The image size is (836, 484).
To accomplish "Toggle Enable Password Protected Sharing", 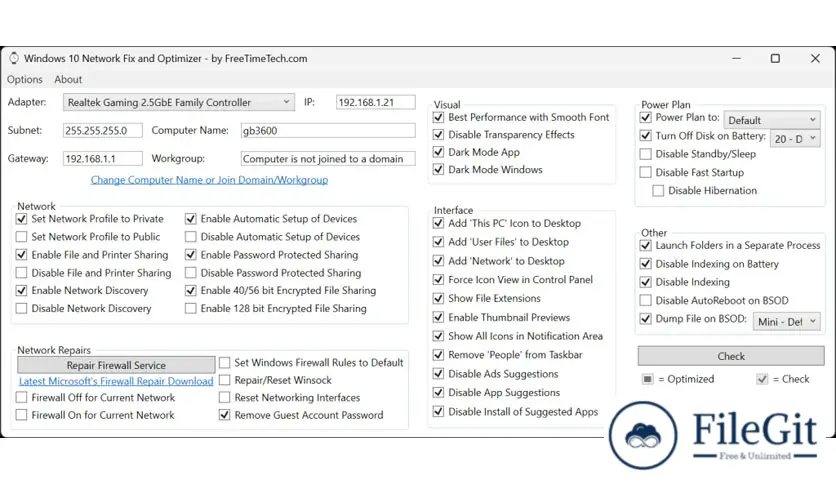I will 190,255.
